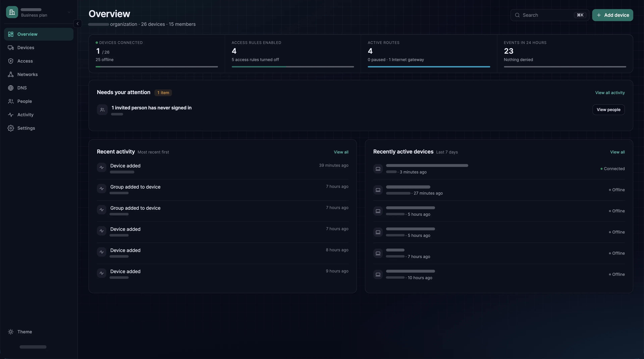Click the DNS globe icon
The height and width of the screenshot is (359, 644).
pos(11,88)
